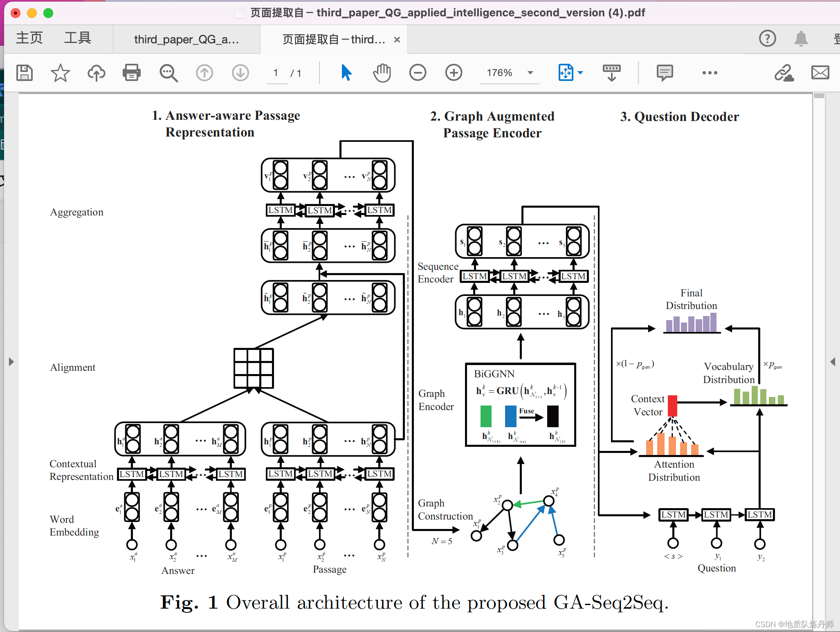Click the page number input field
The image size is (840, 632).
tap(276, 73)
